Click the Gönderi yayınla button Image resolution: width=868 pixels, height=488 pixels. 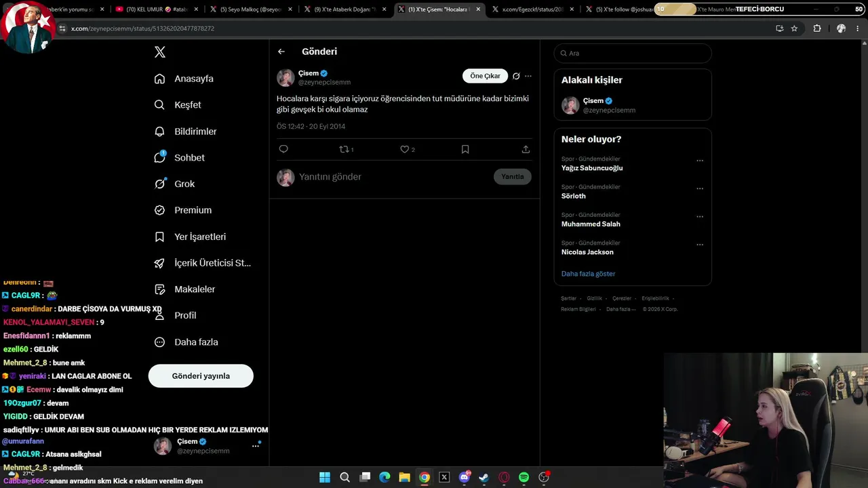[x=201, y=376]
